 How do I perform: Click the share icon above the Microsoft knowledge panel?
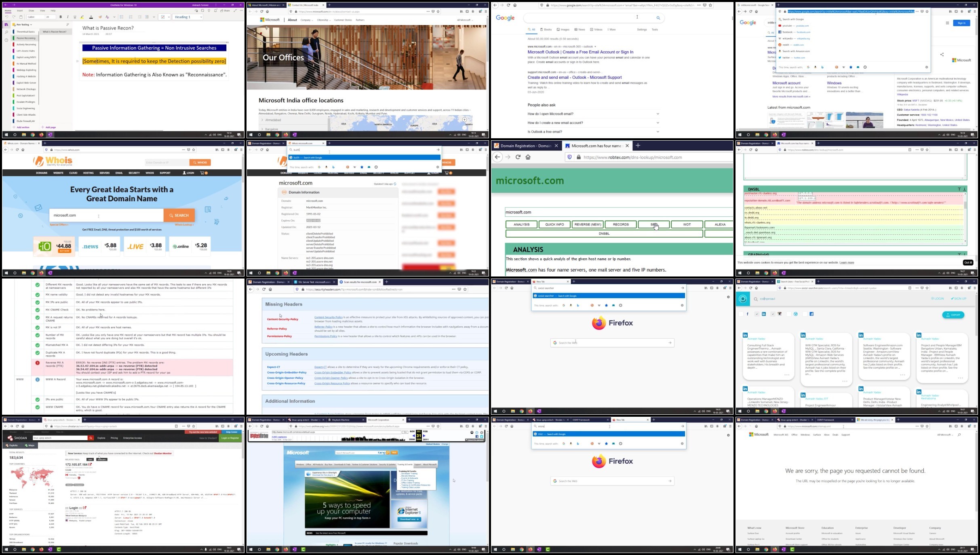[x=942, y=55]
